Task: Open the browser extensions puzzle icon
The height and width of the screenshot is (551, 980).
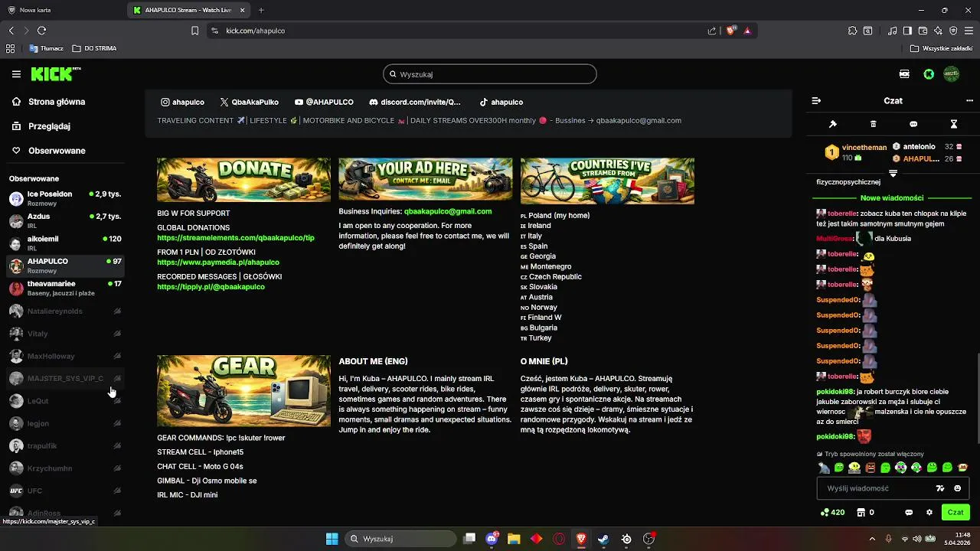Action: [x=852, y=31]
